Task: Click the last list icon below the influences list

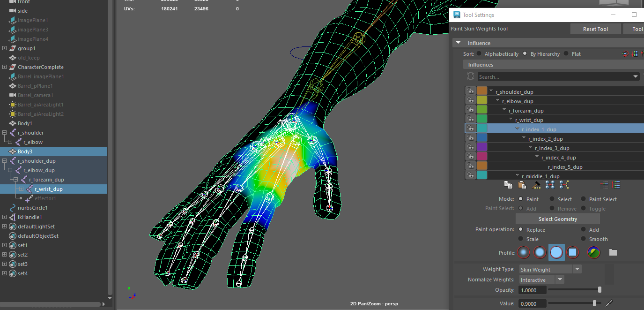Action: 616,185
